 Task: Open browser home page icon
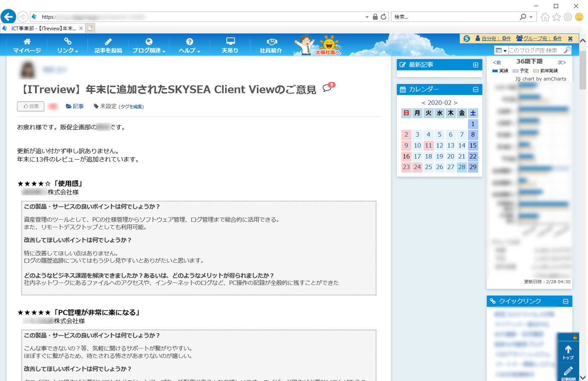click(545, 17)
